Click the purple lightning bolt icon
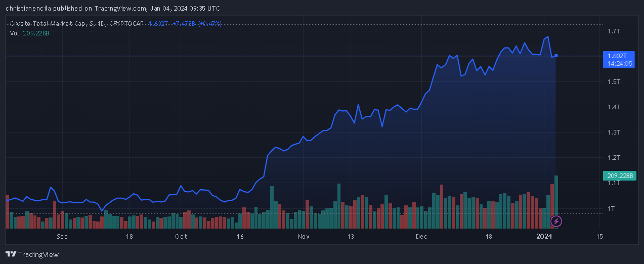Screen dimensions: 644x264 tap(556, 221)
